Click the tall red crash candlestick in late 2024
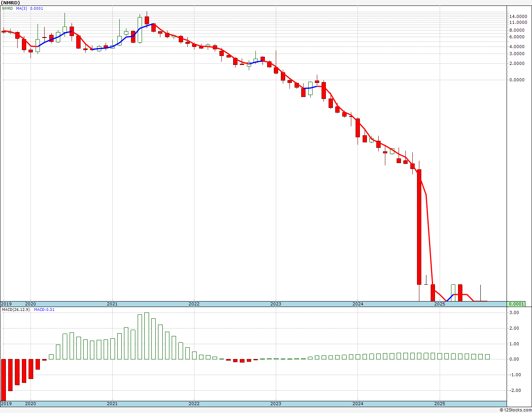Image resolution: width=532 pixels, height=413 pixels. [419, 227]
